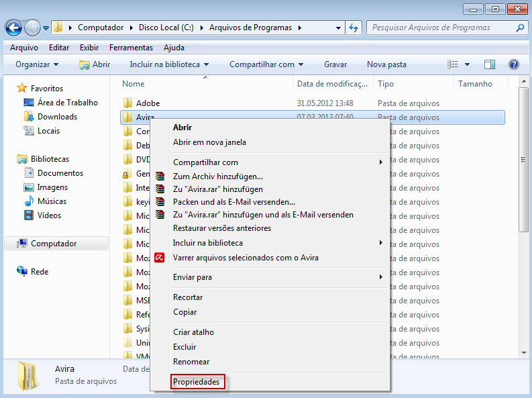Select Bibliotecas in the navigation pane
The image size is (532, 398).
[x=43, y=159]
